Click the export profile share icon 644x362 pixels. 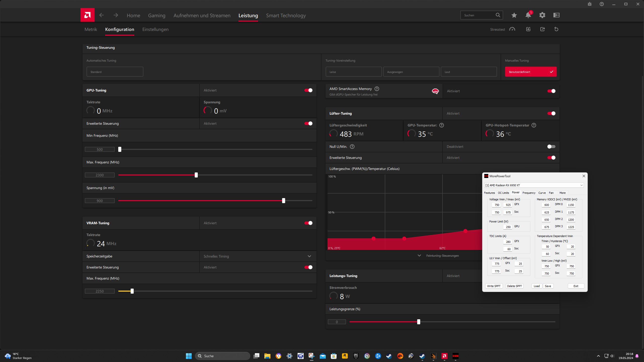coord(542,29)
